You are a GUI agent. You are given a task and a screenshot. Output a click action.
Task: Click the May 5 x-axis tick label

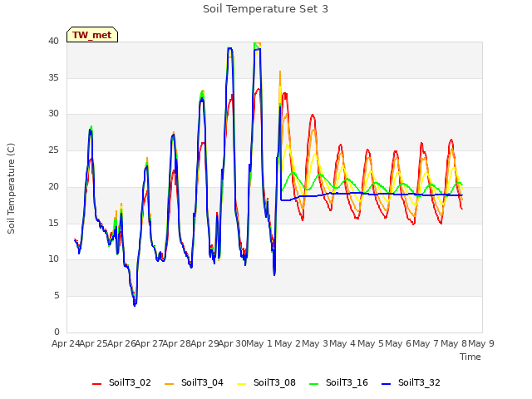pos(371,343)
